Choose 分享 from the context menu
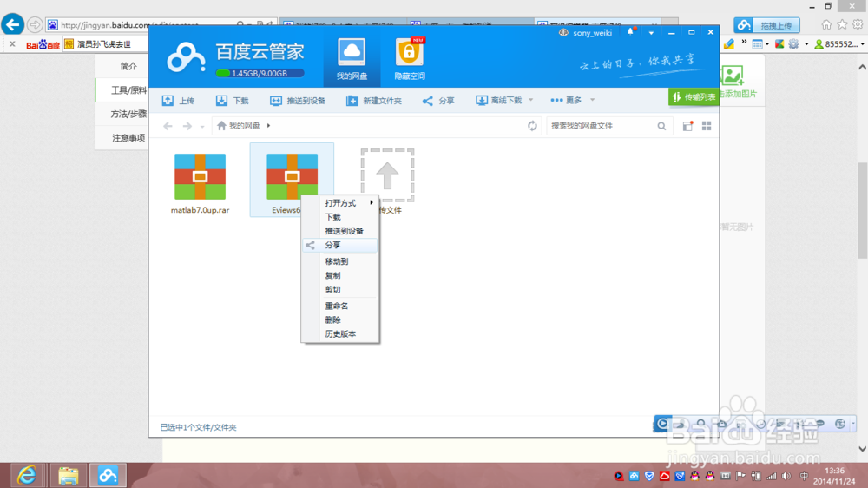Viewport: 868px width, 488px height. [340, 245]
